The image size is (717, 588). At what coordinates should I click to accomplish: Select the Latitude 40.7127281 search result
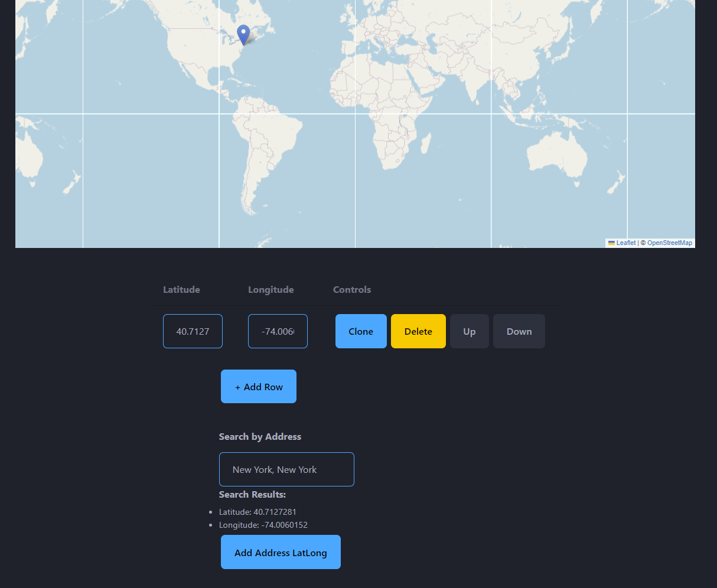click(x=258, y=512)
